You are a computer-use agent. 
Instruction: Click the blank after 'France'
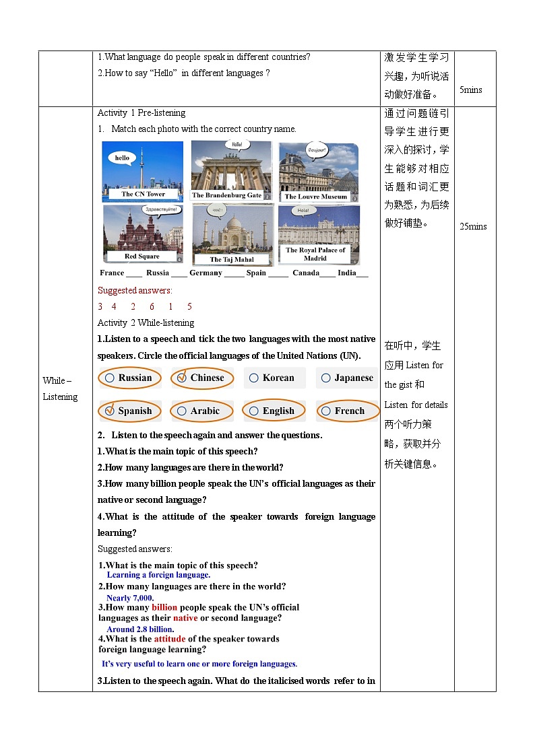coord(133,274)
